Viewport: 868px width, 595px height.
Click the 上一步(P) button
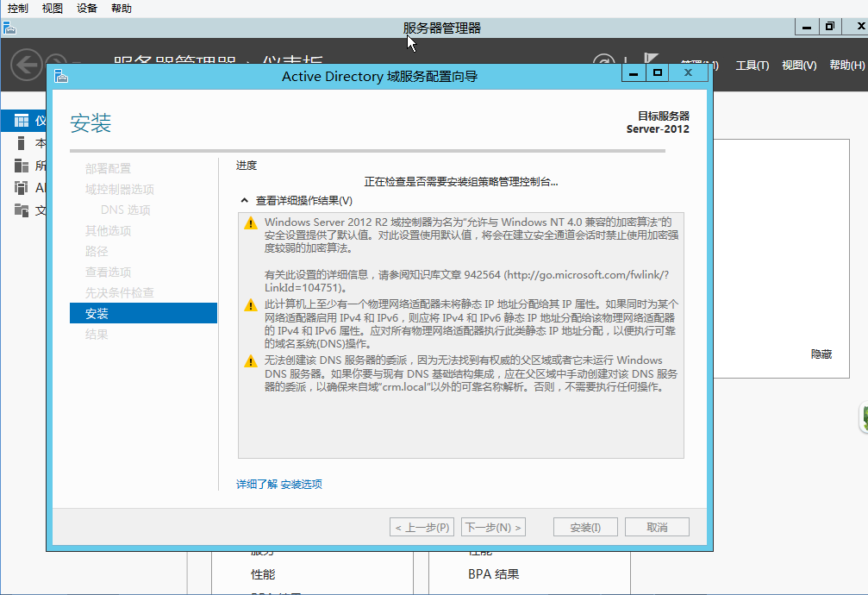coord(422,528)
